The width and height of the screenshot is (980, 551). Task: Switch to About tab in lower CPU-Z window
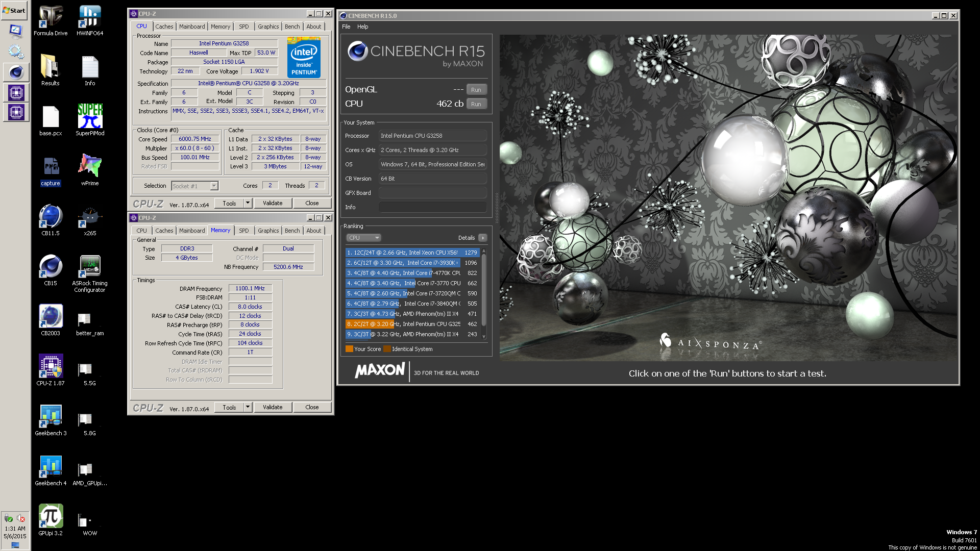pyautogui.click(x=314, y=231)
